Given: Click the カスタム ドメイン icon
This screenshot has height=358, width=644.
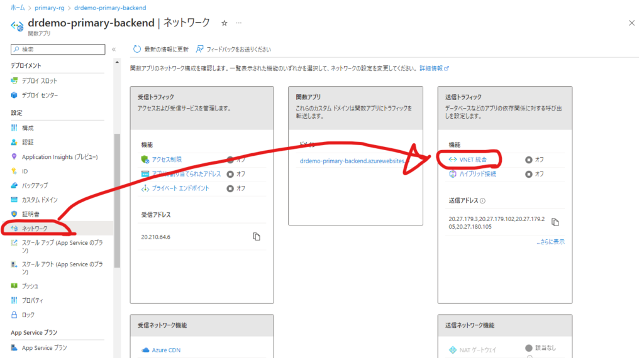Looking at the screenshot, I should 14,200.
